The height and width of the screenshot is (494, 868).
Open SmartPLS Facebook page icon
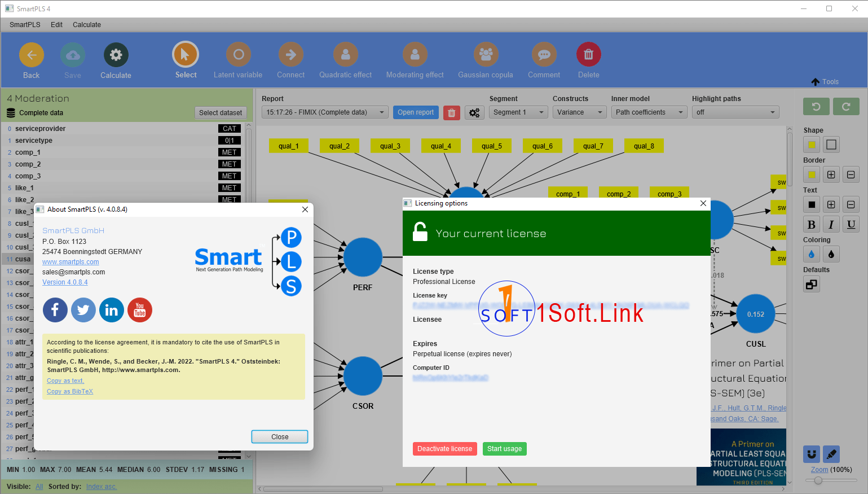(55, 310)
